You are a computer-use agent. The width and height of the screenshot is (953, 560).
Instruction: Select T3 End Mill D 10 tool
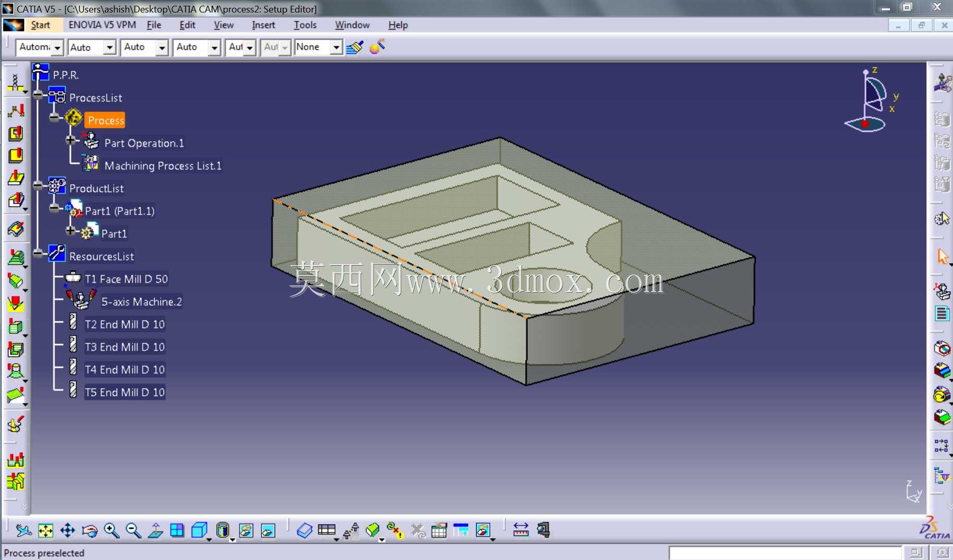(125, 347)
